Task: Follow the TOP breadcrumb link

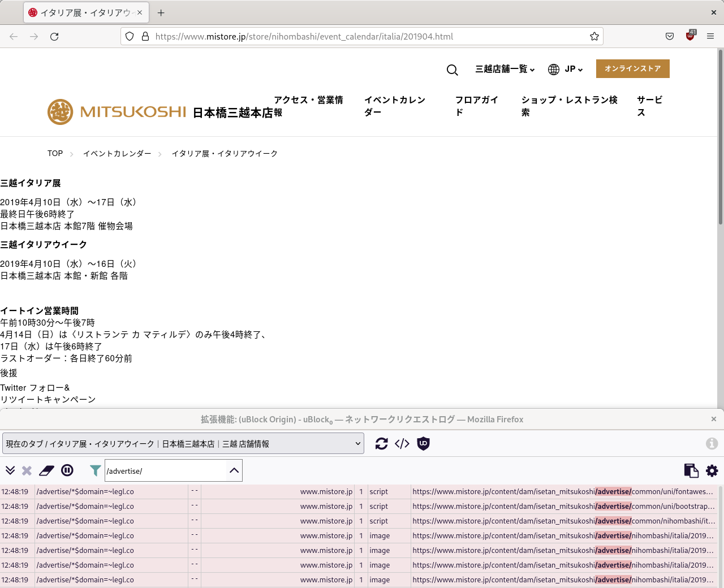Action: pos(55,153)
